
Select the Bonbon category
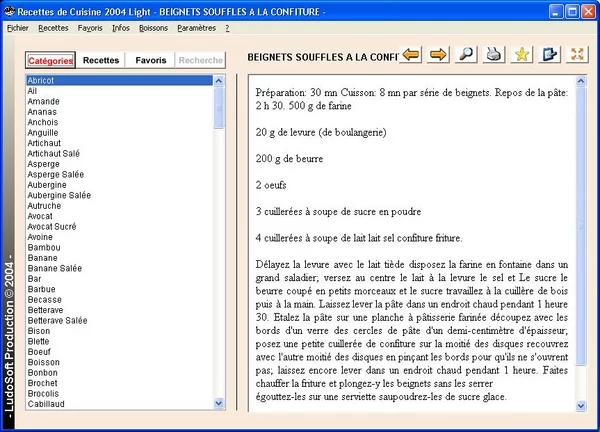coord(119,373)
